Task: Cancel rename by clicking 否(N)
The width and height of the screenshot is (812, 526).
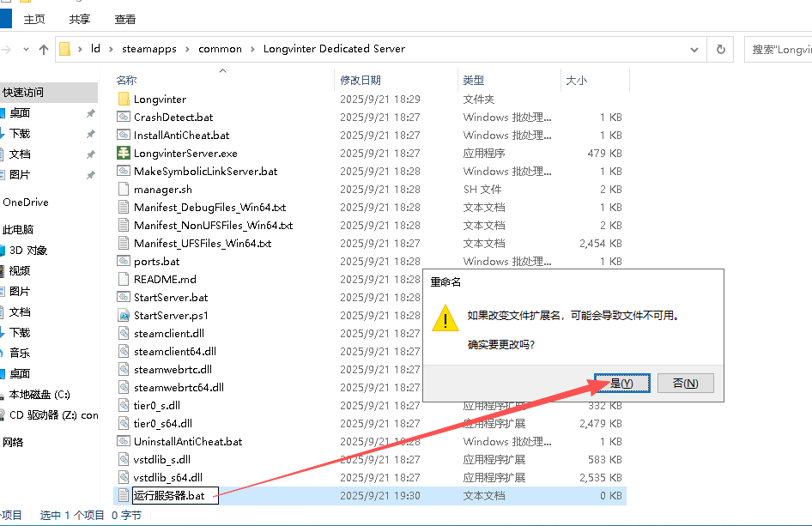Action: pyautogui.click(x=685, y=384)
